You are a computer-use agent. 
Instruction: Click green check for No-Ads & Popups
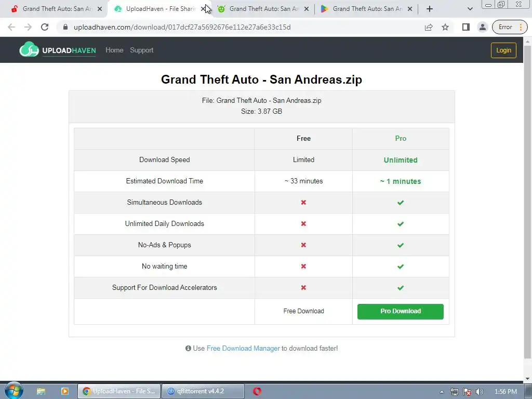(x=401, y=245)
